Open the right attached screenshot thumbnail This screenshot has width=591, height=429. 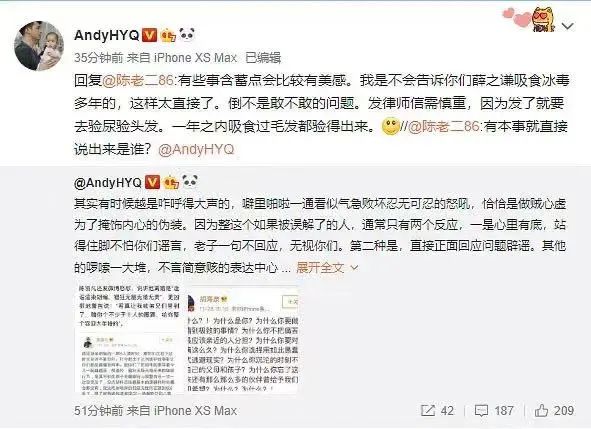click(x=242, y=340)
